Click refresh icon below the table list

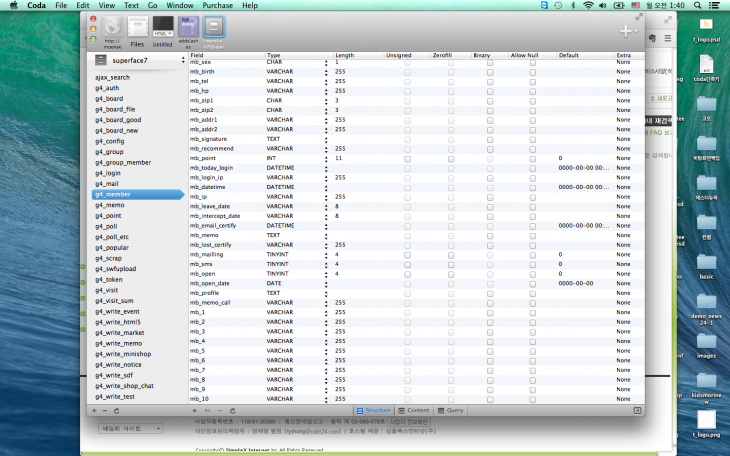(x=117, y=410)
